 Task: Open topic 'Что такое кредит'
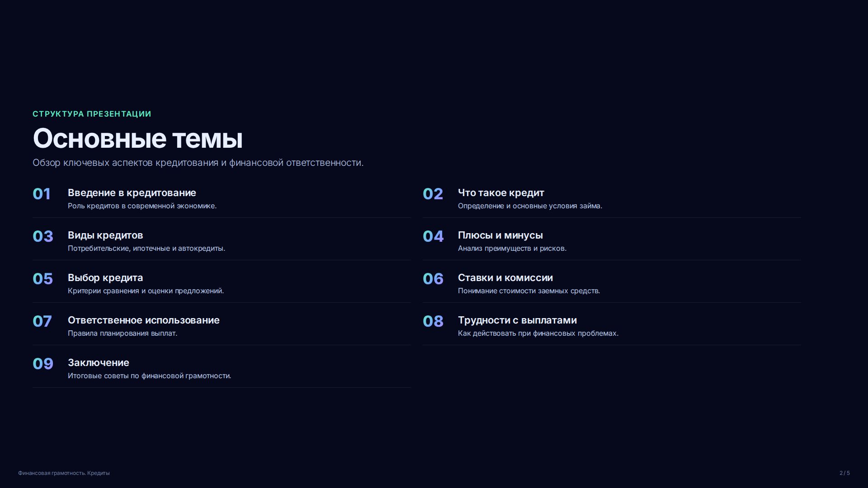coord(501,193)
